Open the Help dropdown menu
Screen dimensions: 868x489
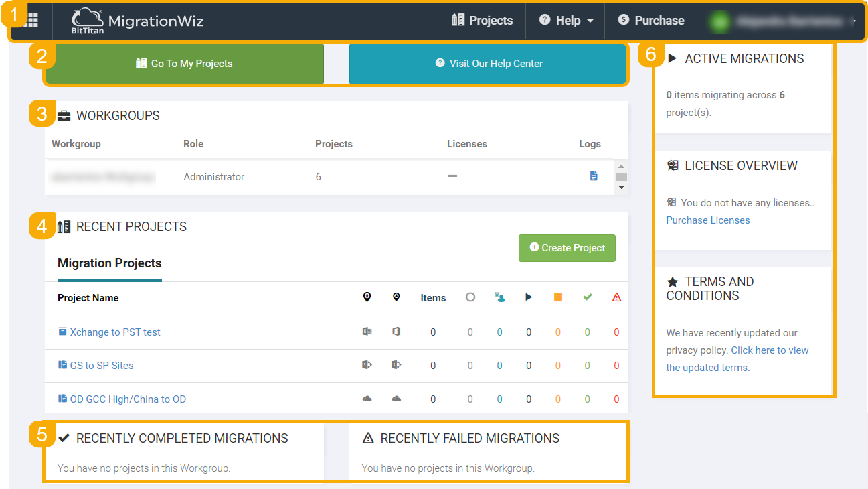point(565,20)
